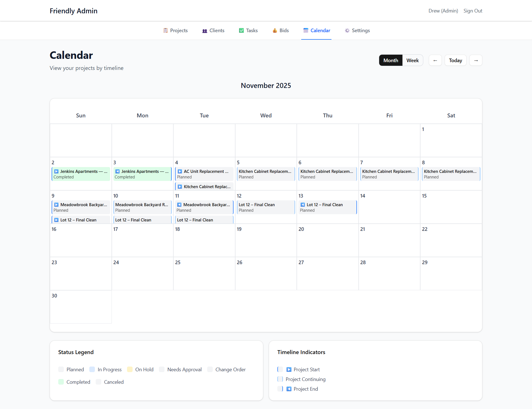This screenshot has width=532, height=409.
Task: Click the project end arrow on Lot 12 November 13
Action: [x=302, y=204]
